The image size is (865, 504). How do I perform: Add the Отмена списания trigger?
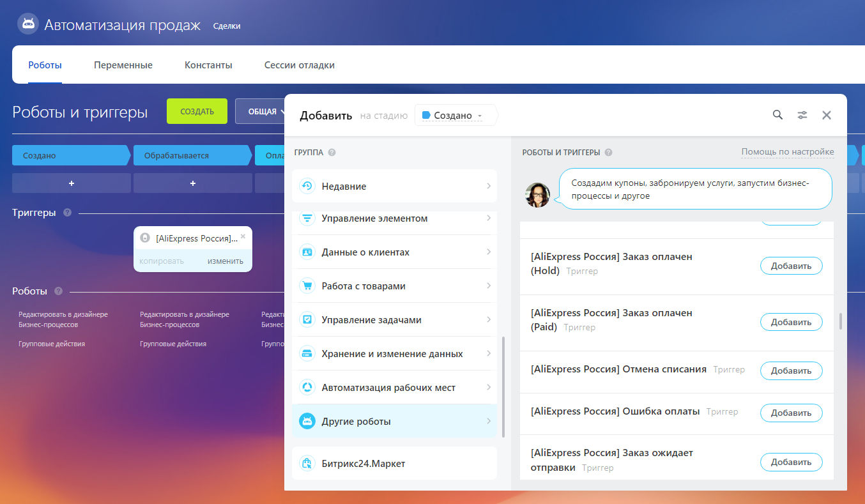tap(791, 371)
